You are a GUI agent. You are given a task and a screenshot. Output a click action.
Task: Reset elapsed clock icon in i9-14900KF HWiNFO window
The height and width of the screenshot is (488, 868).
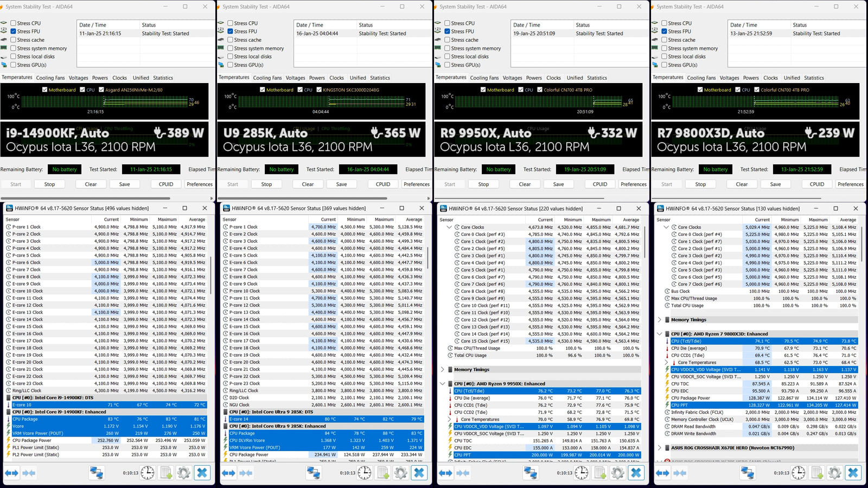pyautogui.click(x=148, y=473)
